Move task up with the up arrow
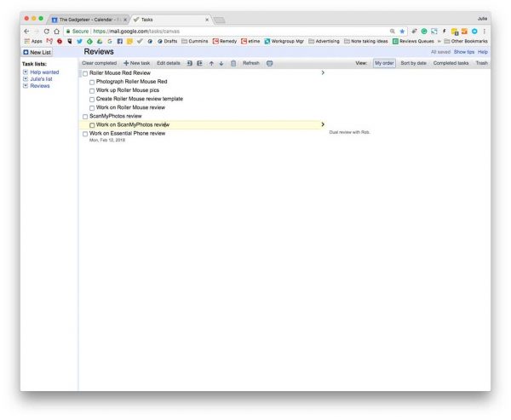The image size is (511, 420). pyautogui.click(x=211, y=63)
